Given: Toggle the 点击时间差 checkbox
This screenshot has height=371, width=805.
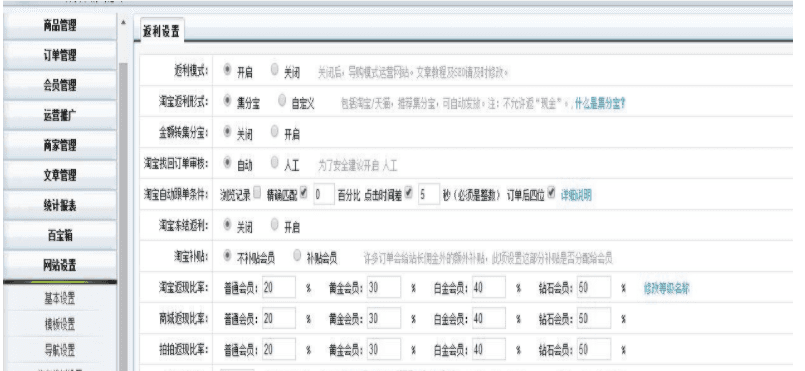Looking at the screenshot, I should (x=409, y=194).
